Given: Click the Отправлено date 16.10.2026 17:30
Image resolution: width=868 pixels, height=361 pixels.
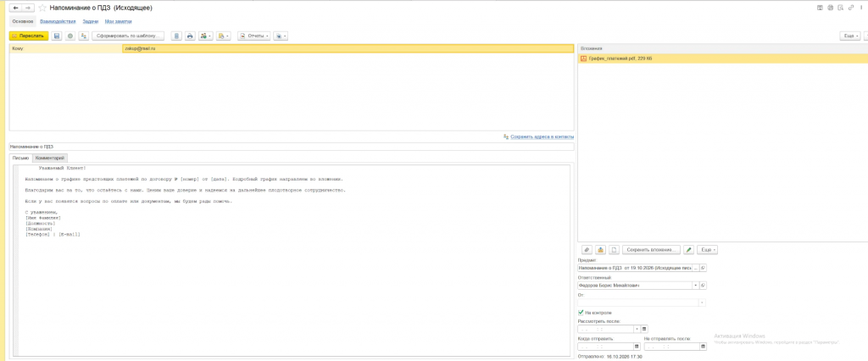Looking at the screenshot, I should click(x=625, y=357).
